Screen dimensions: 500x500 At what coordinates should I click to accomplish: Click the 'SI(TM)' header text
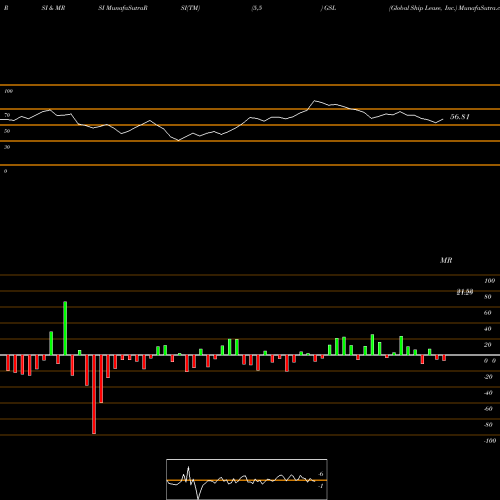190,8
